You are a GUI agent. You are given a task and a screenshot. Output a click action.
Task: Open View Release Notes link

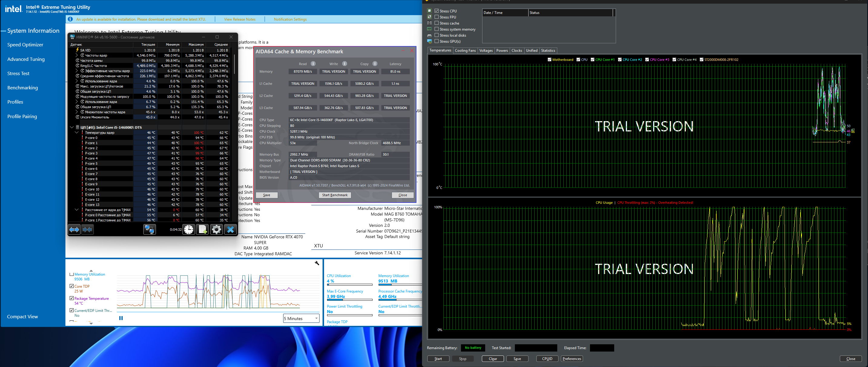point(240,19)
